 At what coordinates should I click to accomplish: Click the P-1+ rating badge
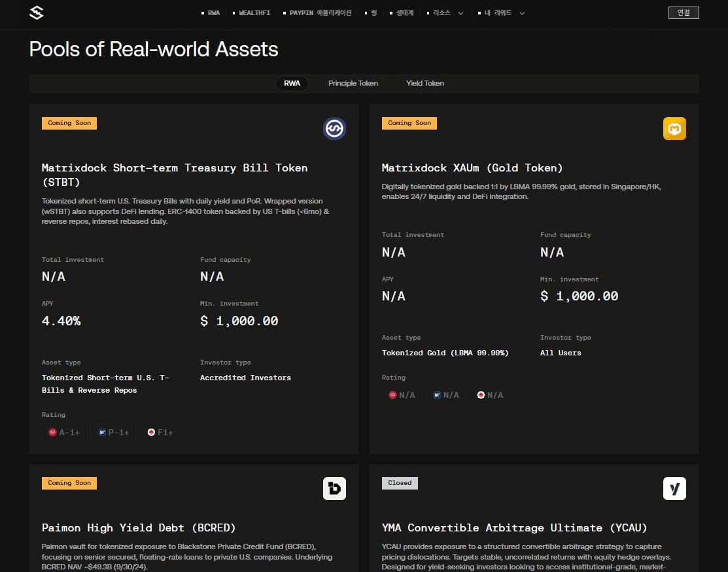click(113, 432)
